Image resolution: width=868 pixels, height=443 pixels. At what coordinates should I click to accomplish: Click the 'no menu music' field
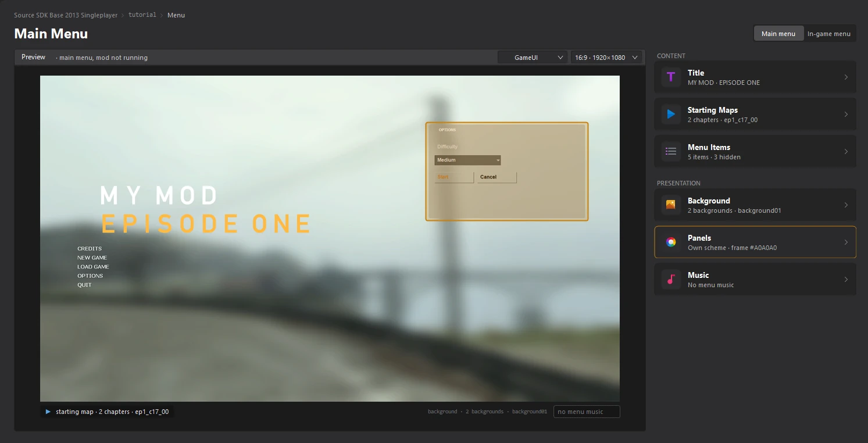587,412
